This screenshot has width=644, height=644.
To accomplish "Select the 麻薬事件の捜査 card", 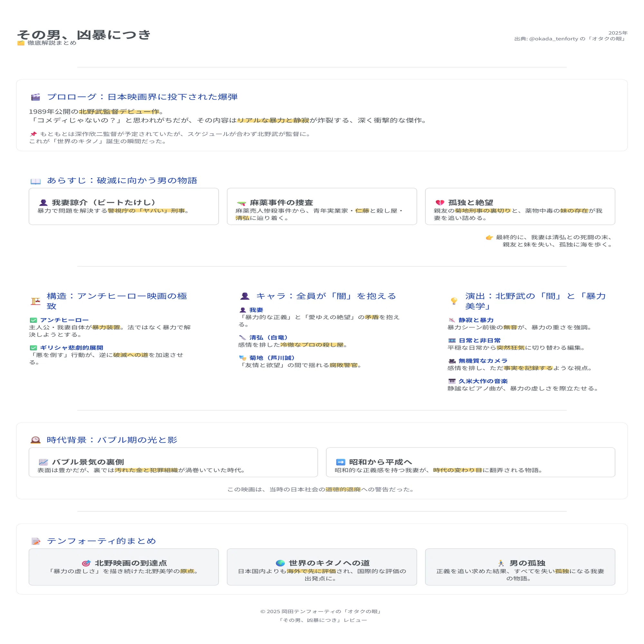I will (x=322, y=206).
